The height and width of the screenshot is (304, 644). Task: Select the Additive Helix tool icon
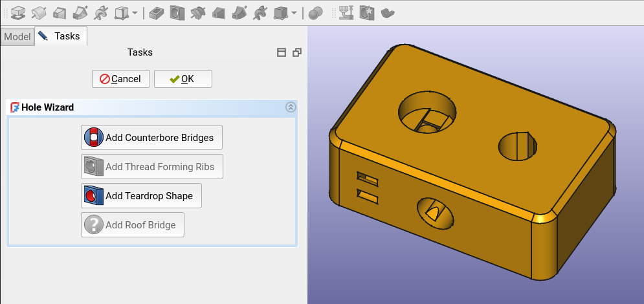(x=100, y=13)
